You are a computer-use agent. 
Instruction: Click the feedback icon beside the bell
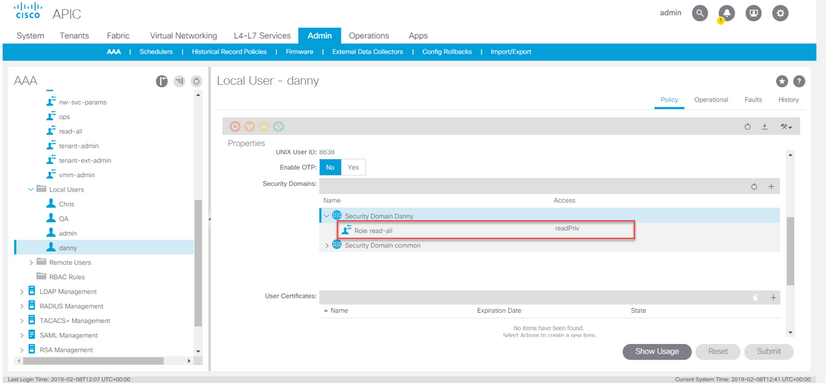tap(754, 14)
